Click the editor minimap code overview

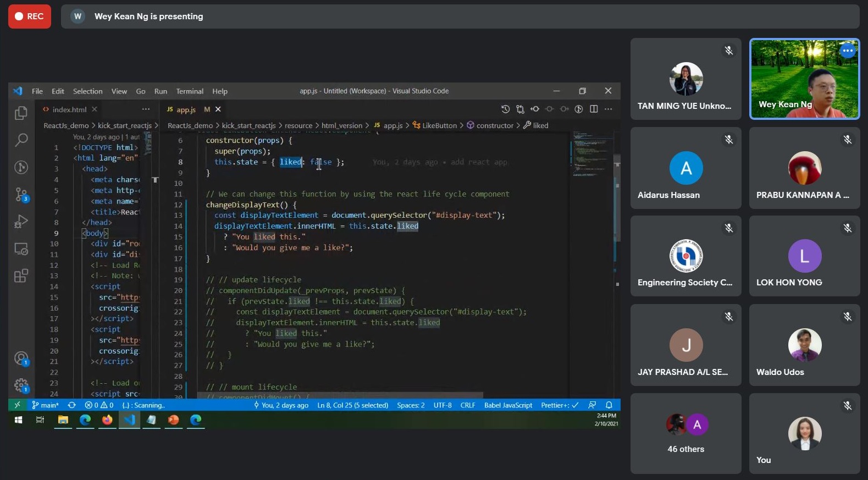point(591,154)
